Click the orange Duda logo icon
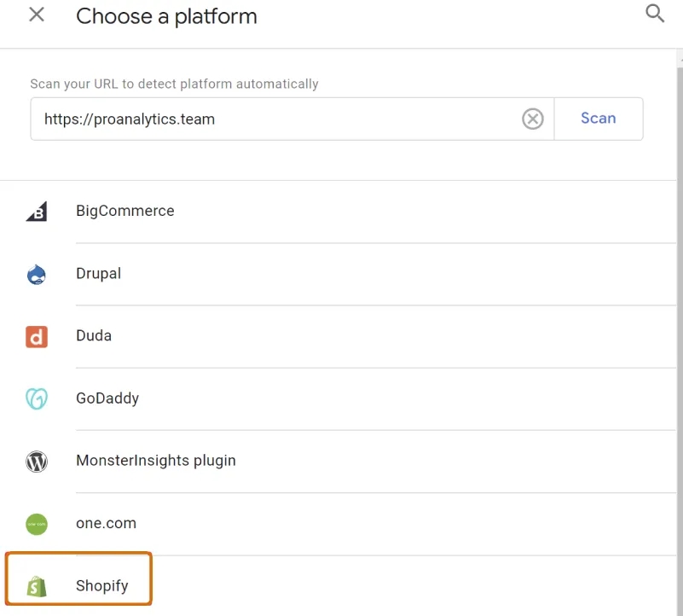683x616 pixels. [37, 336]
